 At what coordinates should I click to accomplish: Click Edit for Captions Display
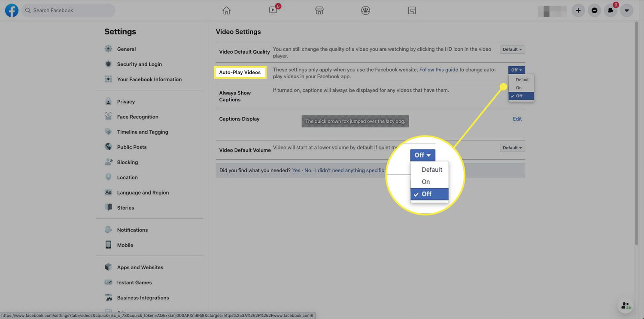pos(517,119)
